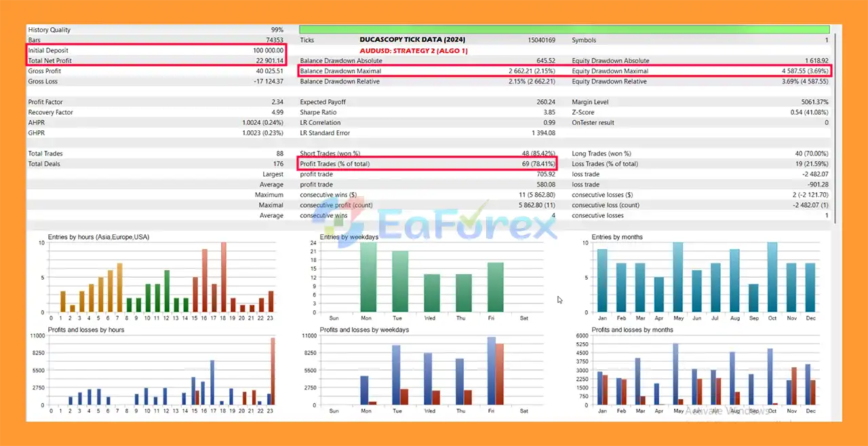The image size is (868, 446).
Task: Click the GHPR value 1.0023 (0.23%)
Action: click(263, 133)
